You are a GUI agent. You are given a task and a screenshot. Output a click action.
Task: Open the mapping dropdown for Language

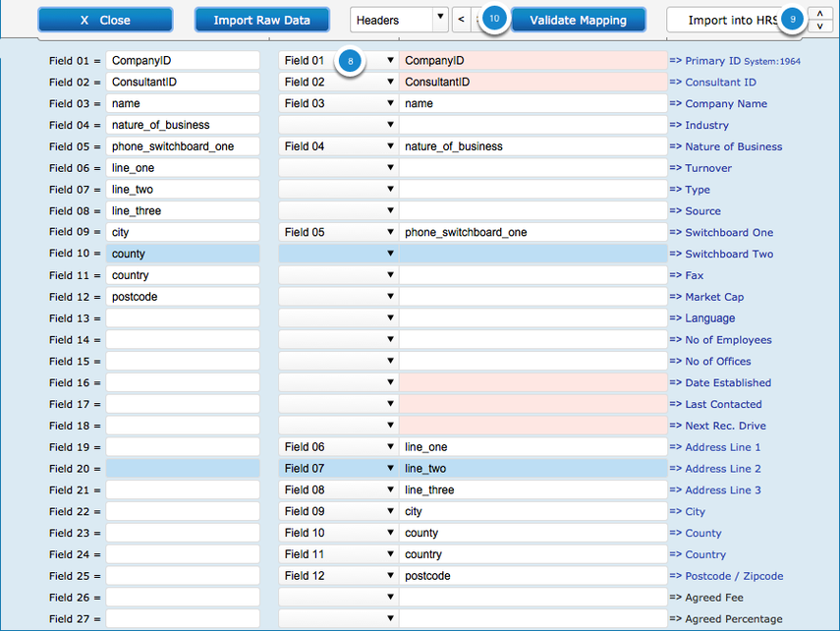coord(339,317)
